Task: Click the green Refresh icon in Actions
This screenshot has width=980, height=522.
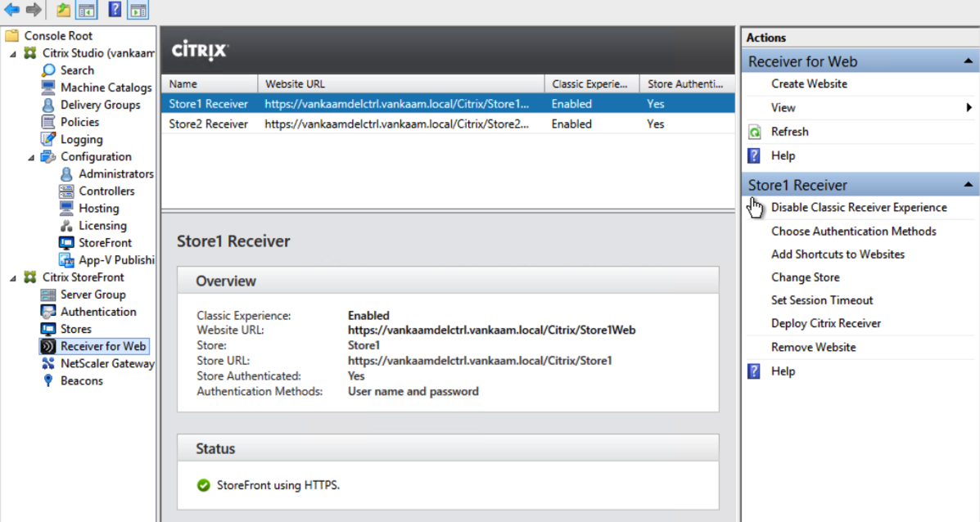Action: pos(755,132)
